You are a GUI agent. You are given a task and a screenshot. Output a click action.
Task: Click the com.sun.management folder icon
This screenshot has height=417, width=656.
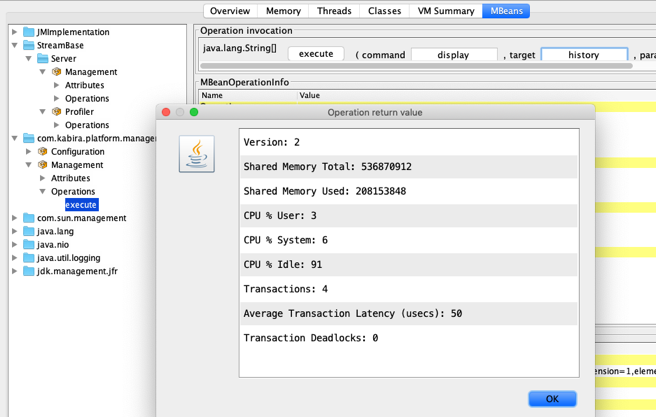(29, 218)
